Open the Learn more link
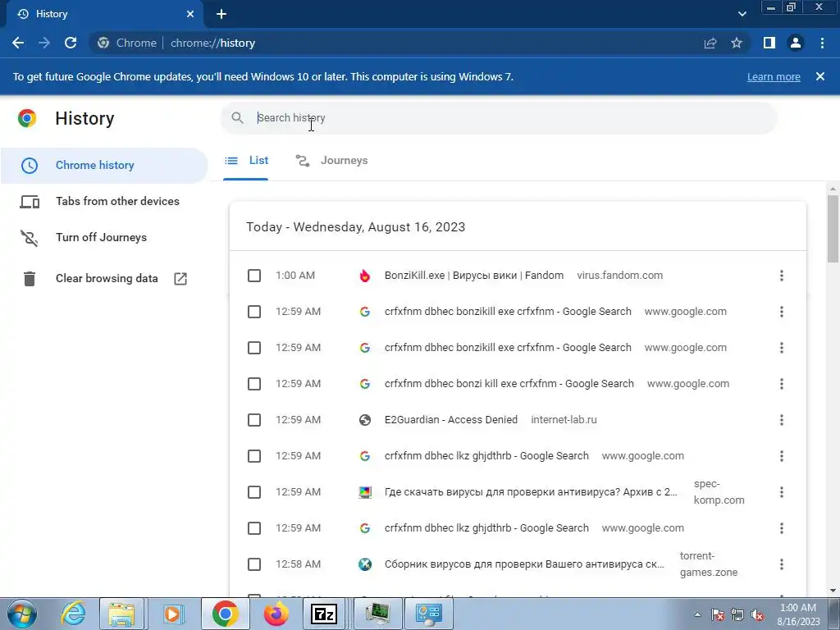The height and width of the screenshot is (630, 840). point(774,76)
